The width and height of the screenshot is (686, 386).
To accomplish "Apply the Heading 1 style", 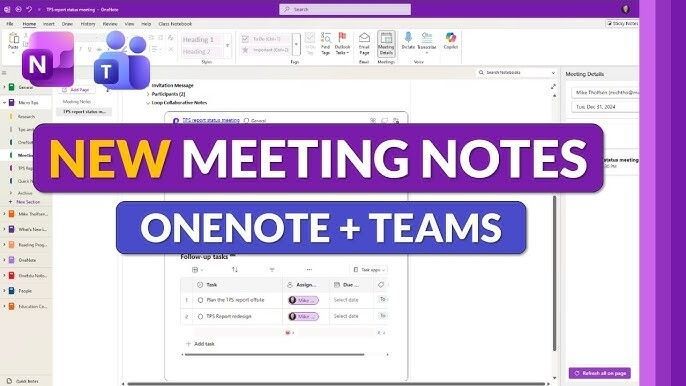I will coord(199,39).
